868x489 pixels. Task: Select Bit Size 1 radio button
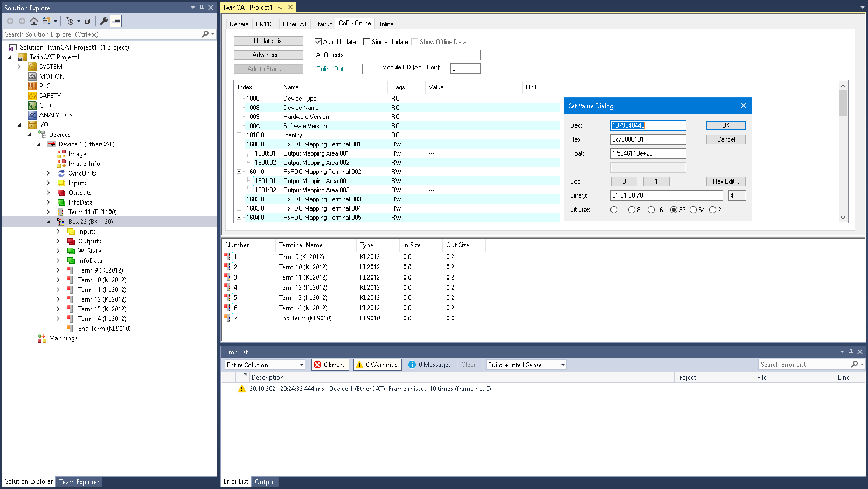[614, 210]
